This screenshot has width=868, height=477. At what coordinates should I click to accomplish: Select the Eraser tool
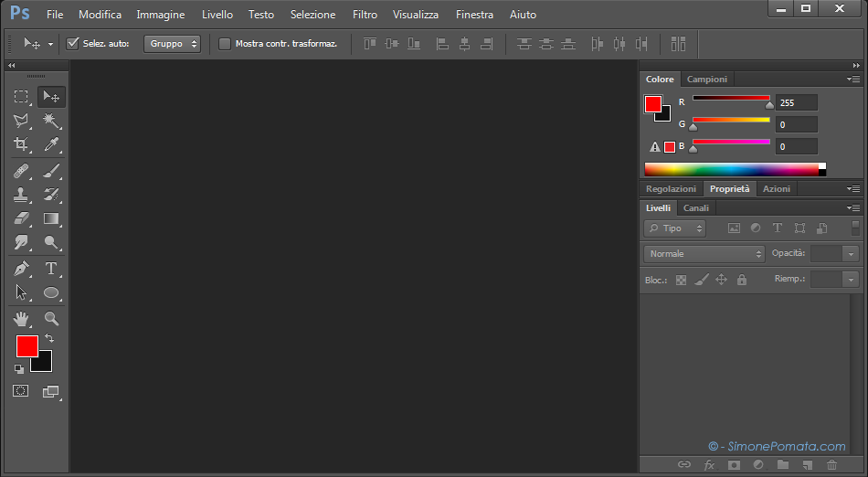(x=21, y=218)
